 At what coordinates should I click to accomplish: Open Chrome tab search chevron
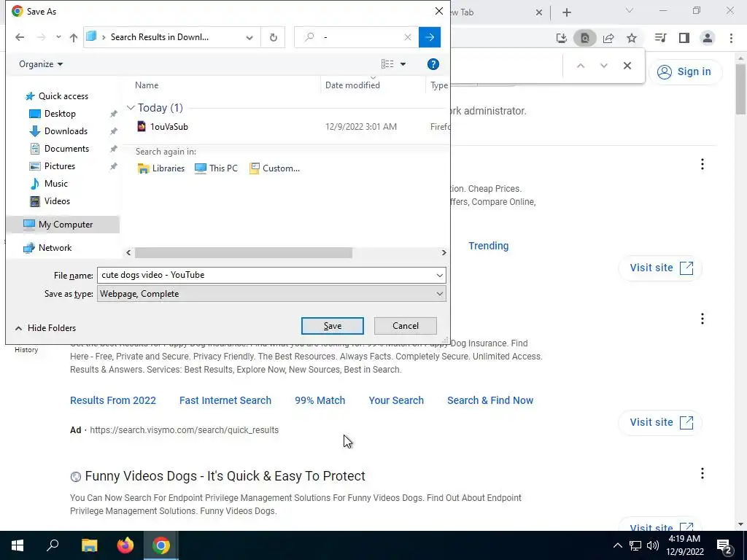pos(630,10)
